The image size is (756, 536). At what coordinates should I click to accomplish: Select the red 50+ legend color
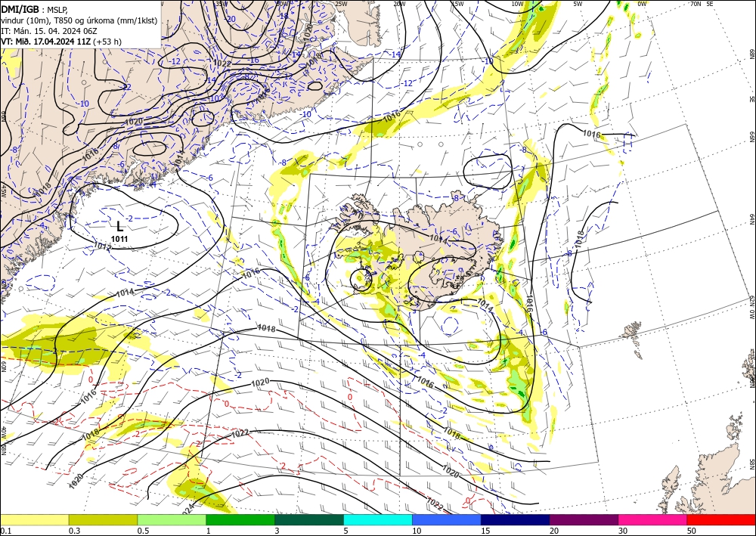point(721,519)
